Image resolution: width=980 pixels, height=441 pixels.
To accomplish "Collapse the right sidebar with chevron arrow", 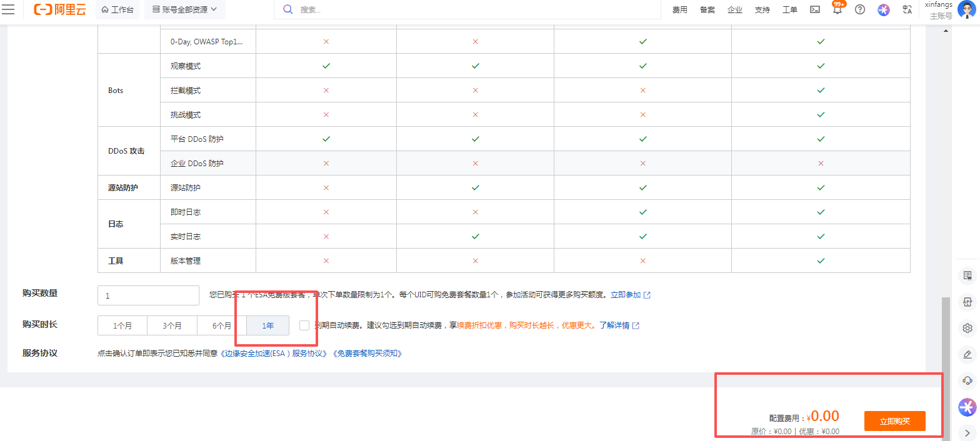I will tap(967, 432).
